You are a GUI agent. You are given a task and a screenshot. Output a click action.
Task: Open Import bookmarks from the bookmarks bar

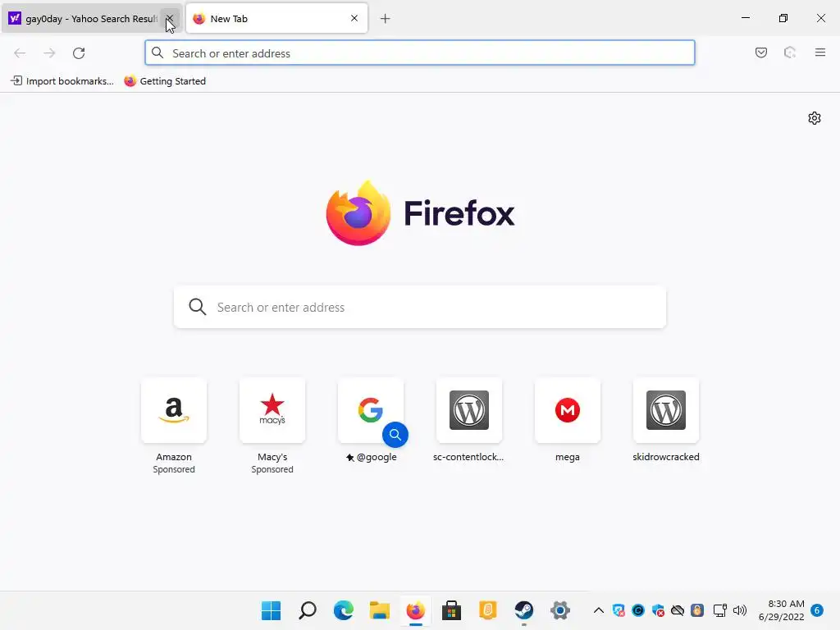(x=62, y=81)
